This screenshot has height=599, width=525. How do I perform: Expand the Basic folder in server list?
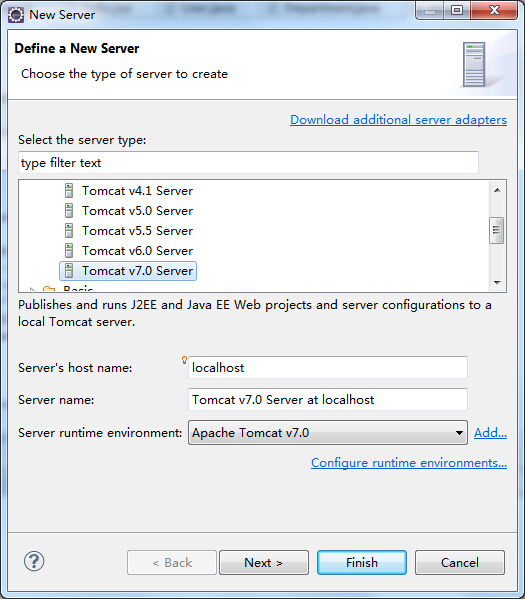coord(32,289)
